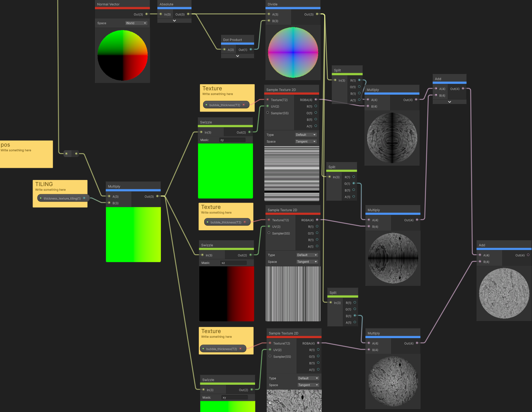Click the In(3) input port of the Absolute node

[x=160, y=14]
